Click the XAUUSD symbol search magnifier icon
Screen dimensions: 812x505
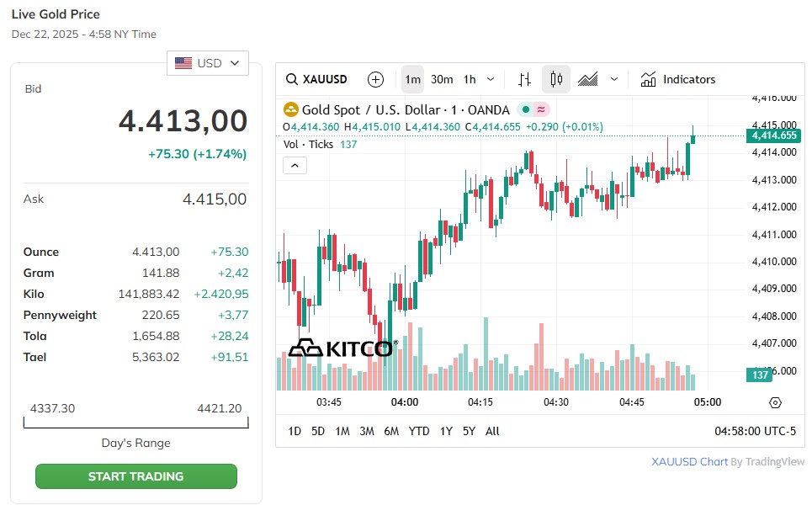click(292, 79)
